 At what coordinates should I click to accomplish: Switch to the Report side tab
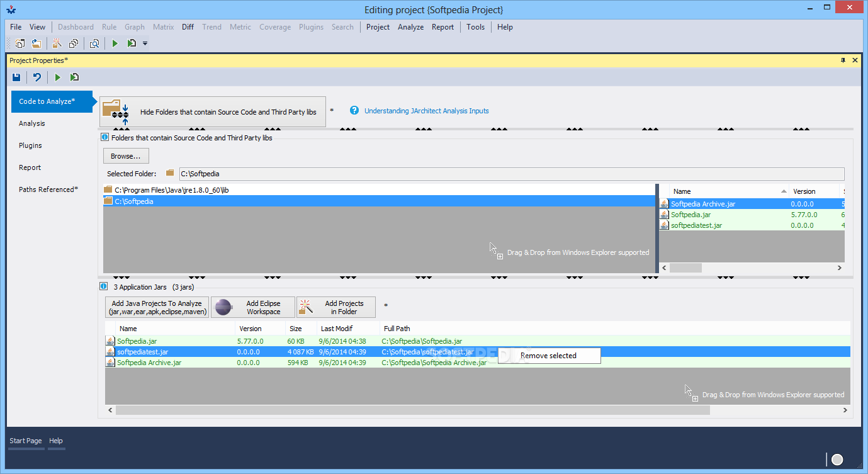coord(30,167)
